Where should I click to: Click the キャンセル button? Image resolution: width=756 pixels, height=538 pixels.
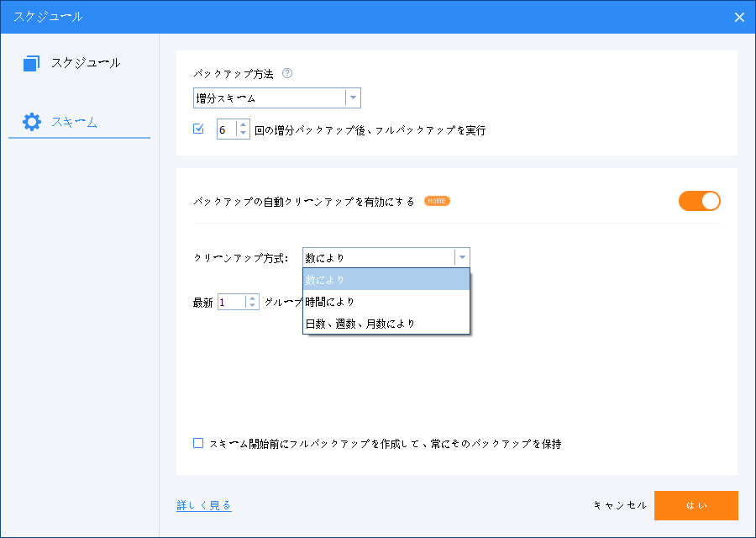[620, 505]
